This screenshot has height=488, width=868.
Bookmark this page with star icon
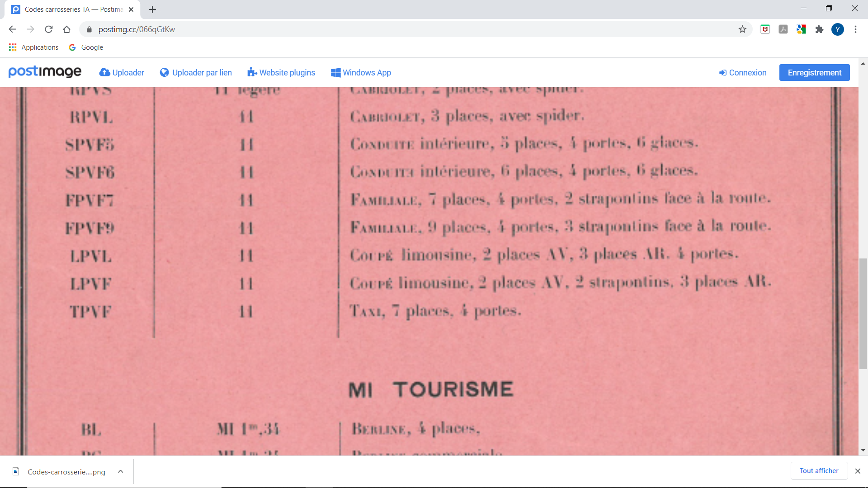coord(742,29)
